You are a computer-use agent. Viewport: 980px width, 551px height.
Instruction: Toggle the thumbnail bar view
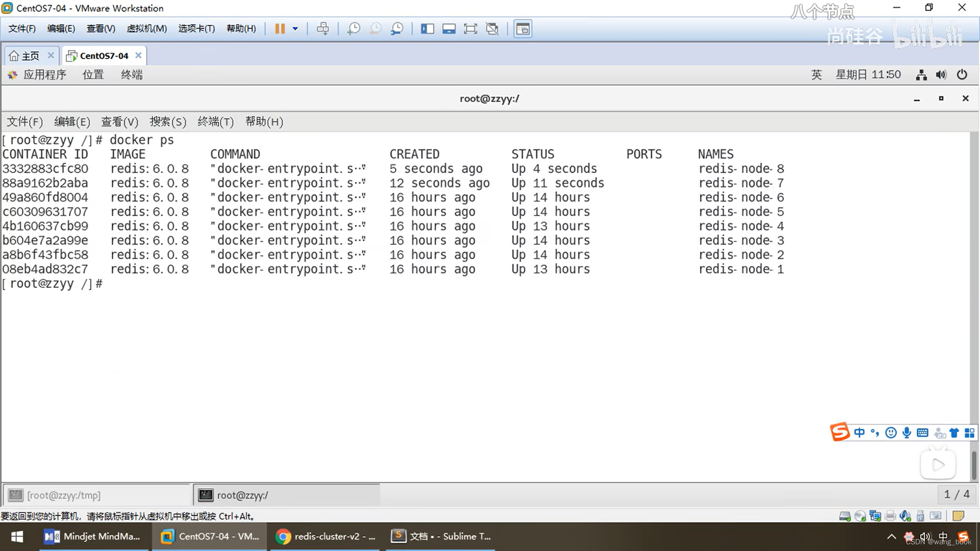tap(449, 29)
